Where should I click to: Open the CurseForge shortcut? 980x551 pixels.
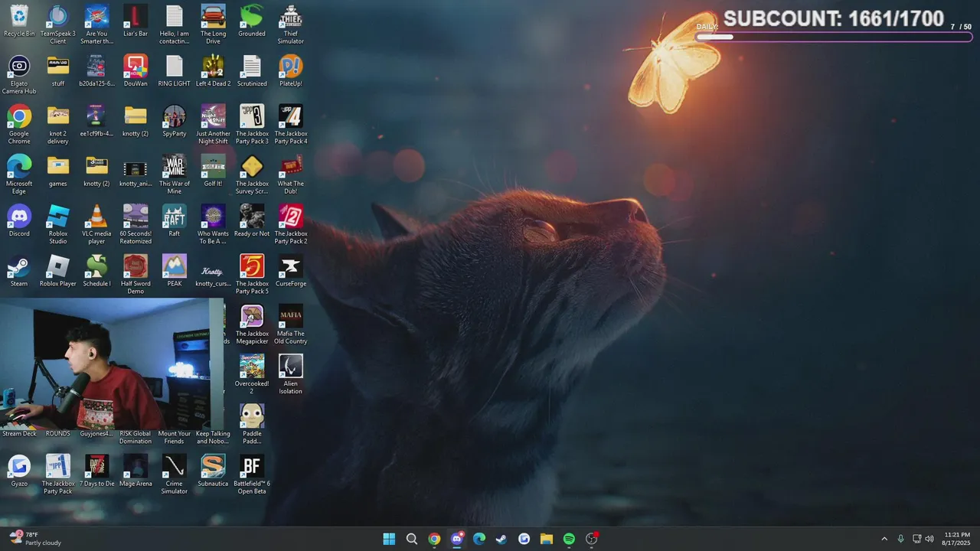(291, 270)
